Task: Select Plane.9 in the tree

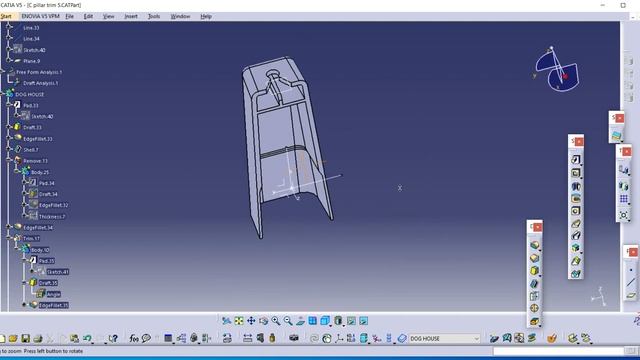Action: click(x=31, y=61)
